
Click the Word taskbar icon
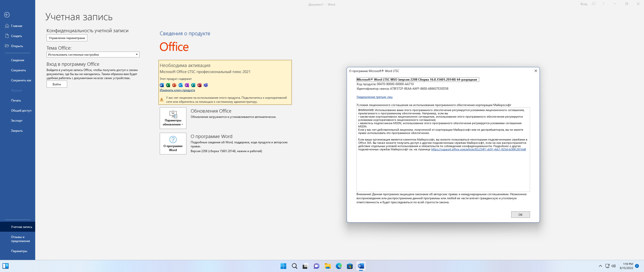tap(361, 266)
